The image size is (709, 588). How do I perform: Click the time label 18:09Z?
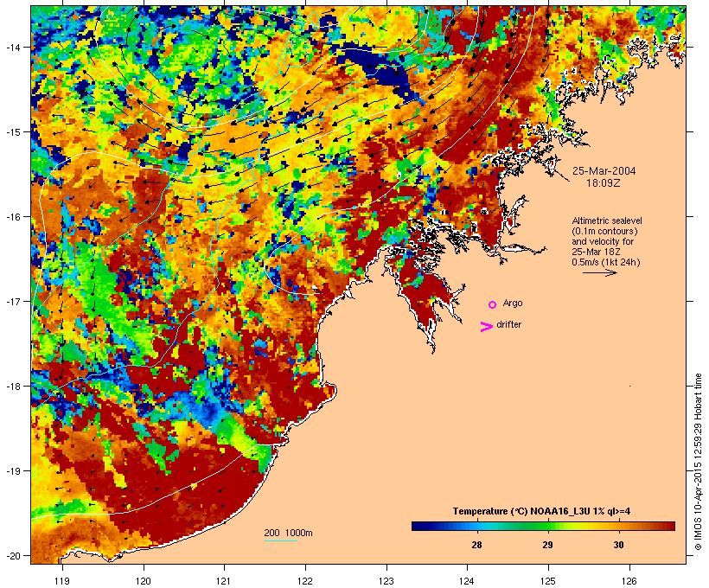pyautogui.click(x=604, y=183)
